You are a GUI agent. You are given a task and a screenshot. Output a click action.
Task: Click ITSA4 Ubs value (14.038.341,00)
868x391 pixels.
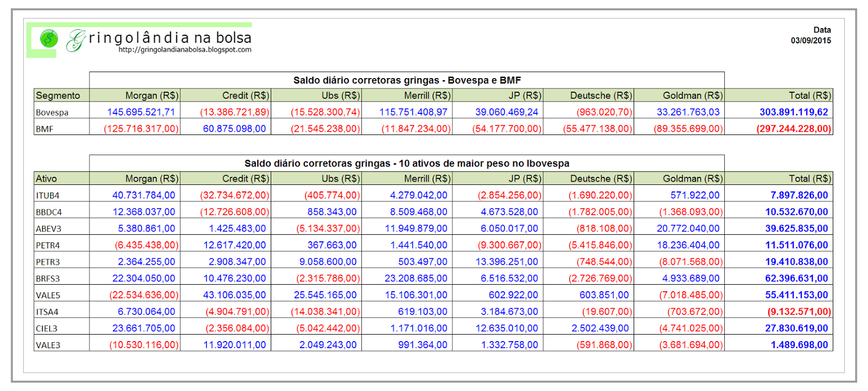325,312
